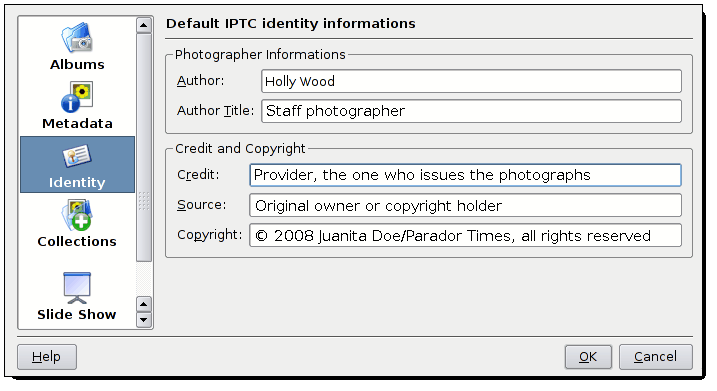Select the Metadata sunflower info icon

pyautogui.click(x=77, y=97)
